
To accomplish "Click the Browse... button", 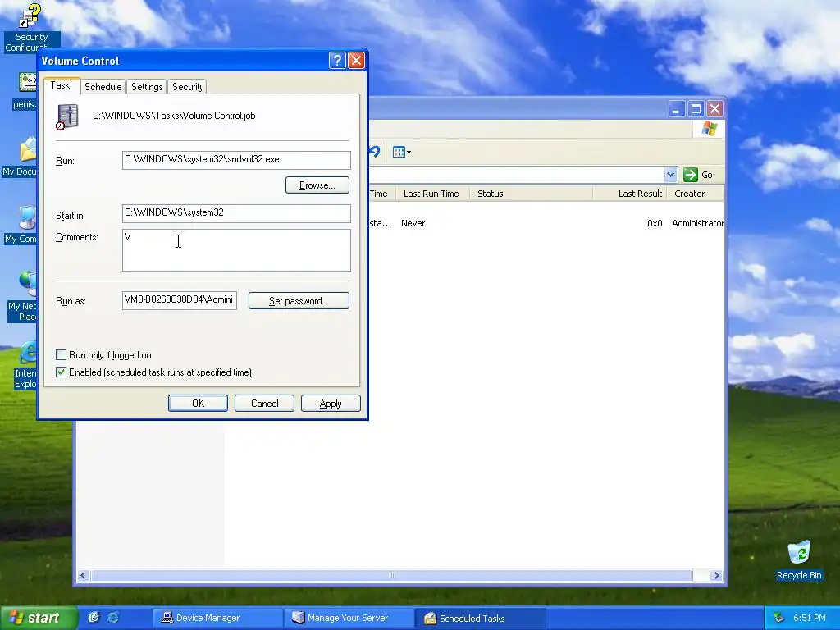I will [317, 185].
